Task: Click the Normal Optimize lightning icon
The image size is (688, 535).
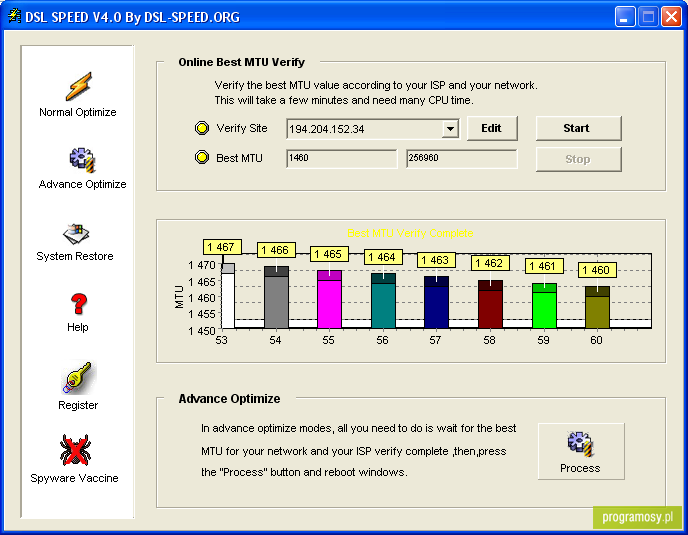Action: [79, 86]
